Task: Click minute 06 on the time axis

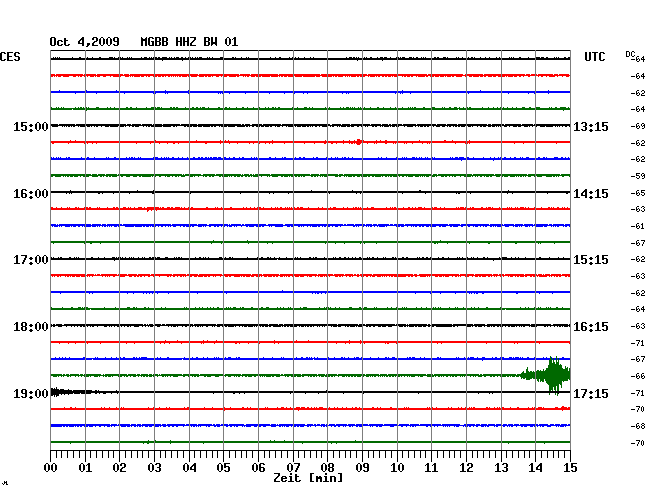Action: (258, 468)
